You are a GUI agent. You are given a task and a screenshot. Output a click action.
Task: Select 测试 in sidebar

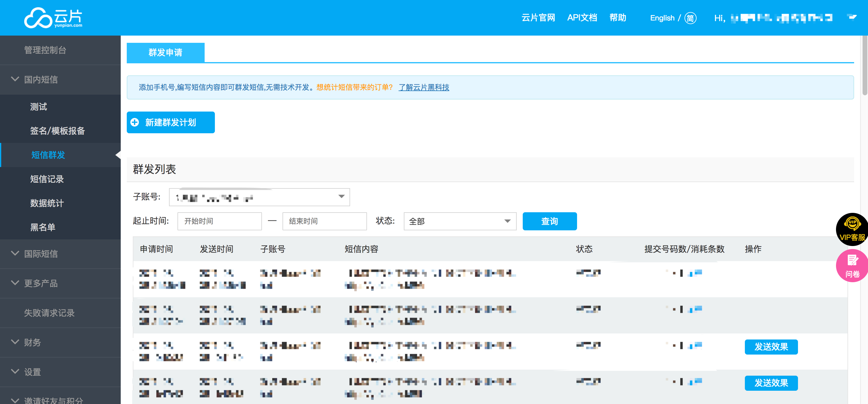tap(38, 107)
